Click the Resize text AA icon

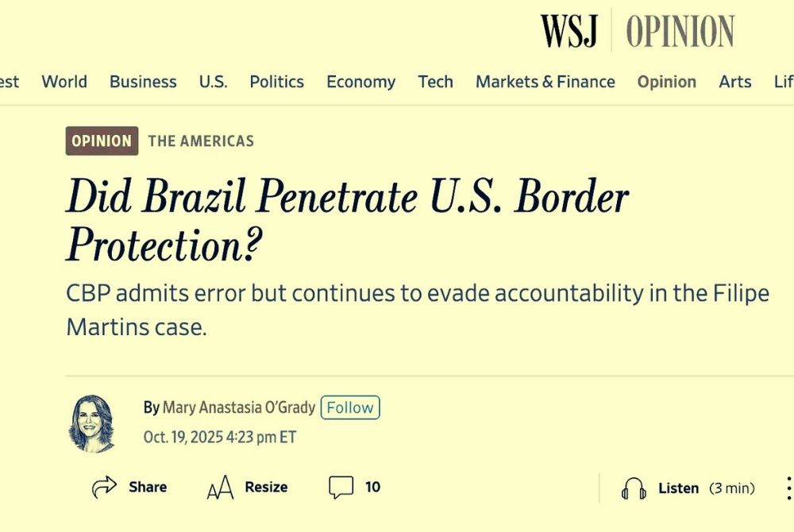(x=220, y=488)
